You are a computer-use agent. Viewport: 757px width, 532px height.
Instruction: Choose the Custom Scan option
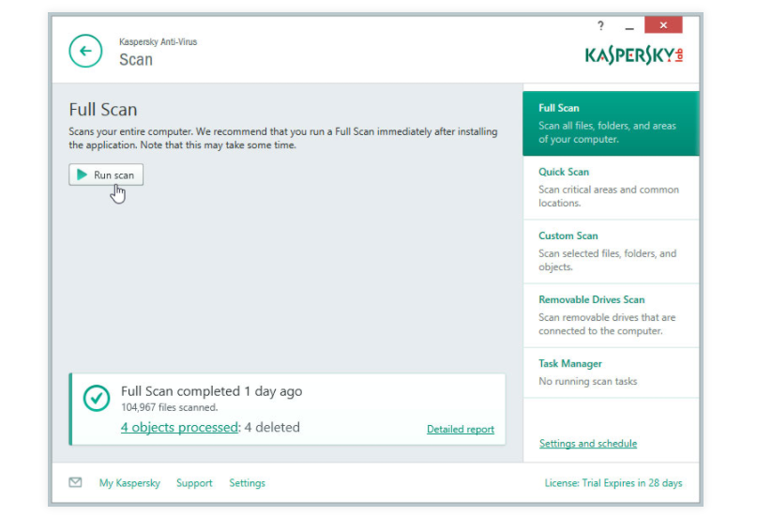(x=611, y=251)
